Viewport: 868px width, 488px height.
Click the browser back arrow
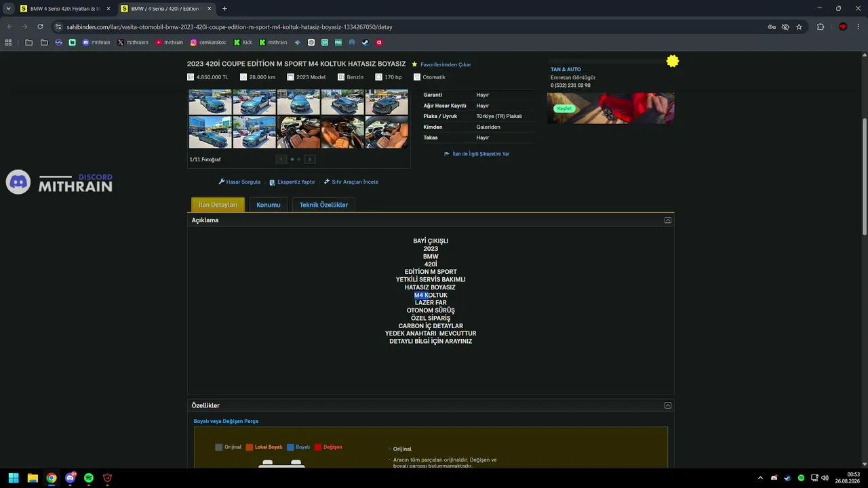click(9, 27)
